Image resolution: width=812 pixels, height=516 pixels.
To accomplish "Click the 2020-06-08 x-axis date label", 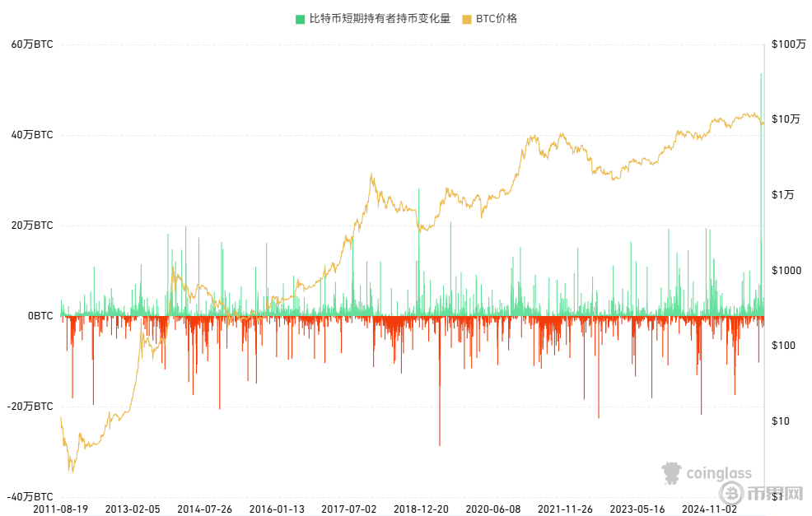I will pyautogui.click(x=492, y=509).
